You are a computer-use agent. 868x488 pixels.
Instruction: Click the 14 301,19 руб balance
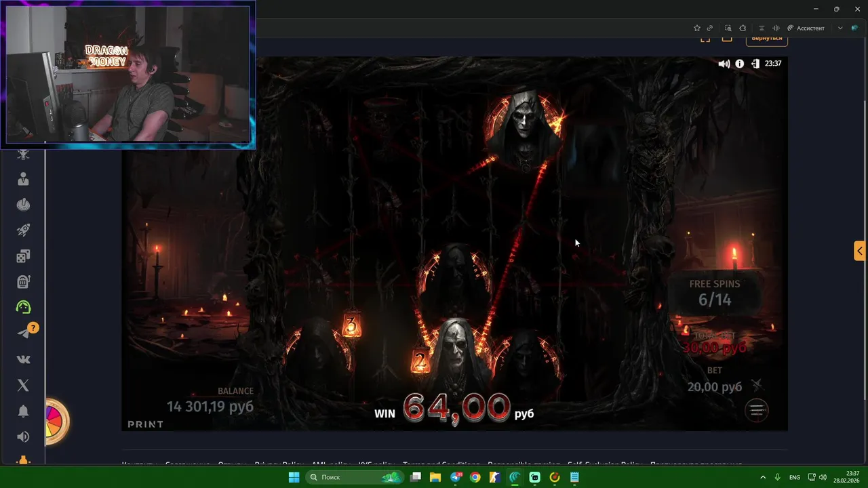click(x=210, y=406)
